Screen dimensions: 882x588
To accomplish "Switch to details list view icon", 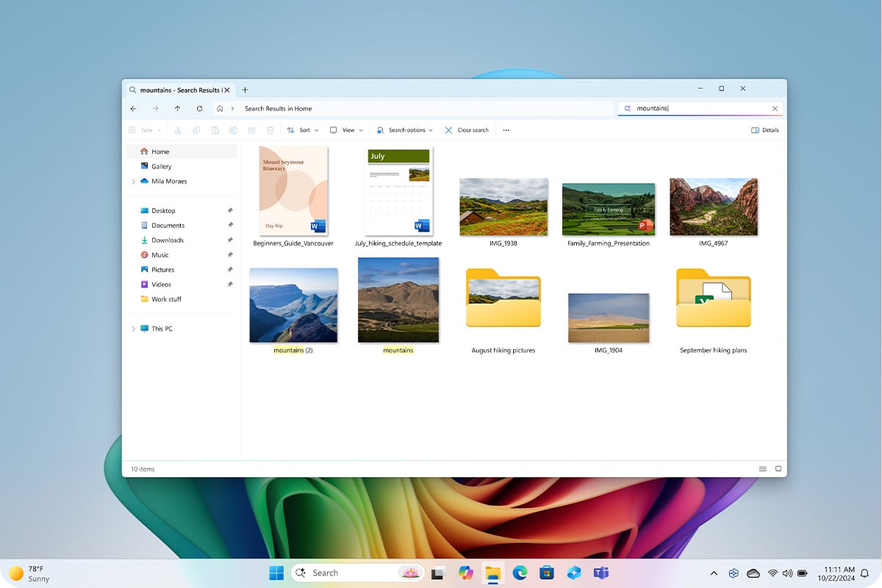I will [762, 469].
